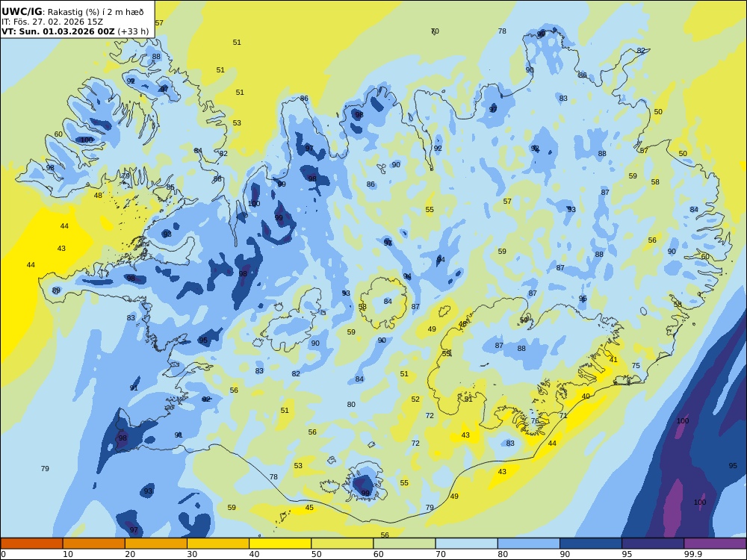The image size is (747, 560).
Task: Pick the 20–30 amber legend swatch
Action: 156,544
